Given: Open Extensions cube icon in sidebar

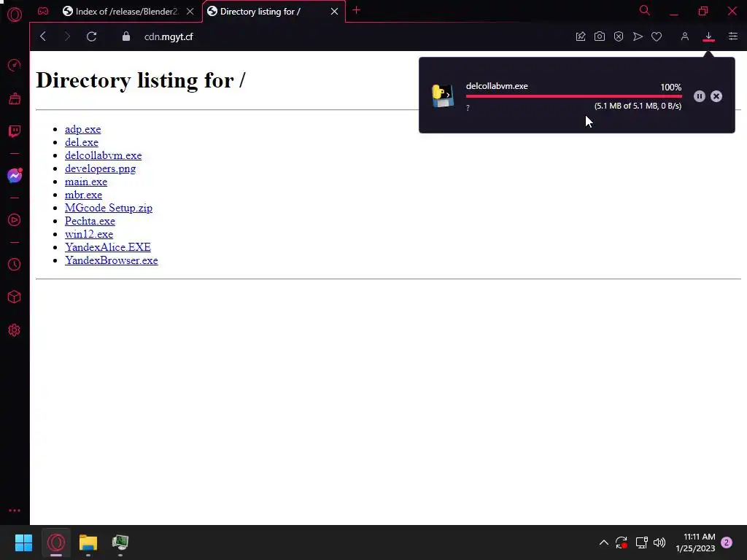Looking at the screenshot, I should coord(15,297).
